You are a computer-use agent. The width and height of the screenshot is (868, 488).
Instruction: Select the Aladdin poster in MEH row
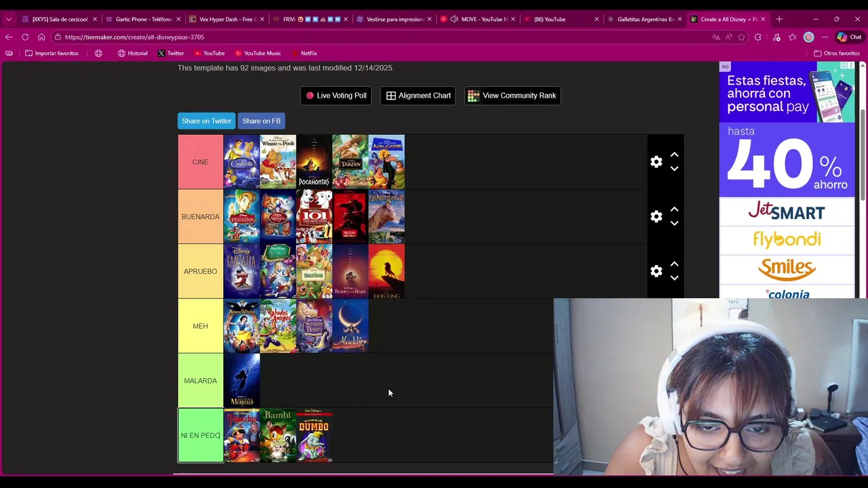(350, 326)
